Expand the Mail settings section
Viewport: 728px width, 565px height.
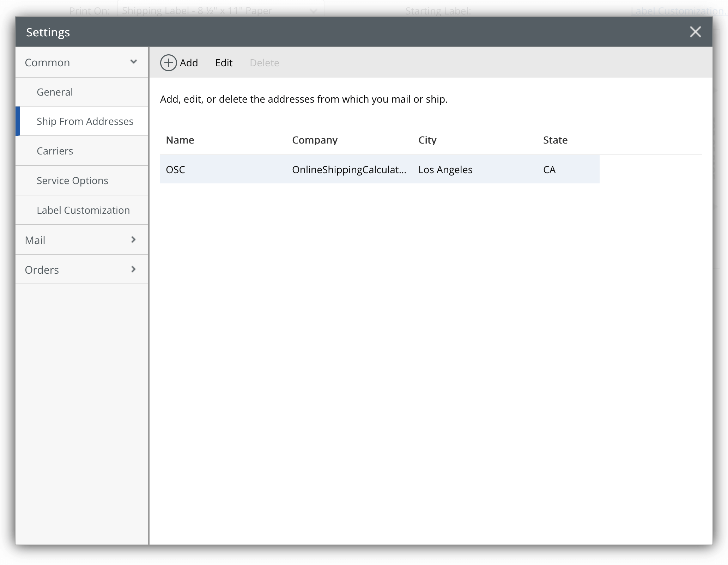coord(82,240)
